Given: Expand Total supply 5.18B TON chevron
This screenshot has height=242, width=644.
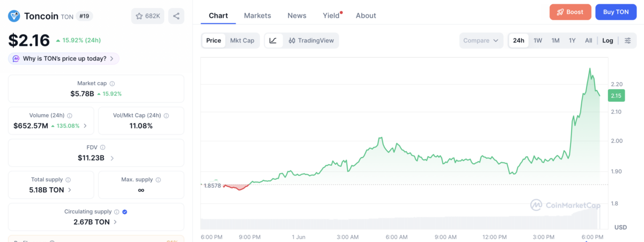Looking at the screenshot, I should [70, 190].
